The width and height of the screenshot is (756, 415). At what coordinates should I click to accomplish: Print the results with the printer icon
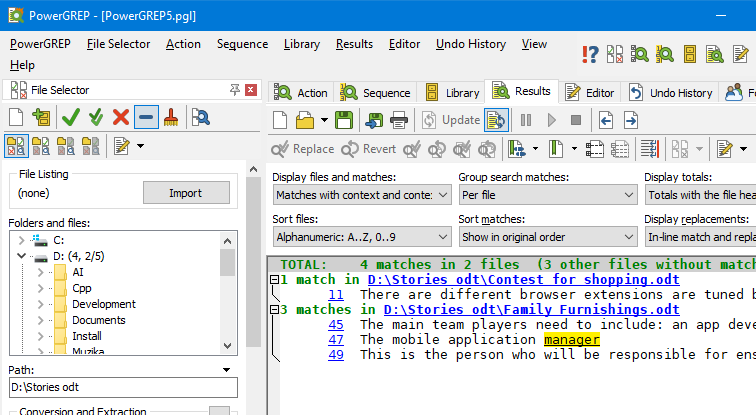pyautogui.click(x=399, y=120)
